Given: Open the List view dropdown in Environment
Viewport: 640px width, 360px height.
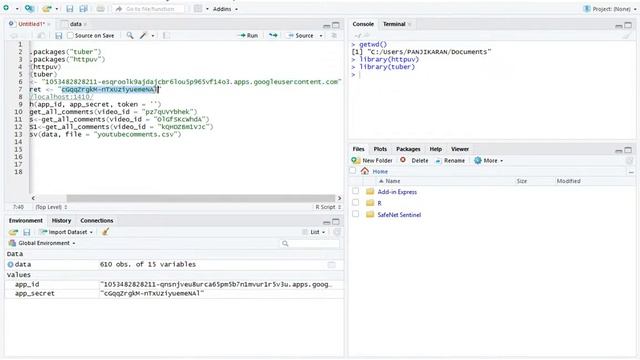Looking at the screenshot, I should (x=314, y=232).
